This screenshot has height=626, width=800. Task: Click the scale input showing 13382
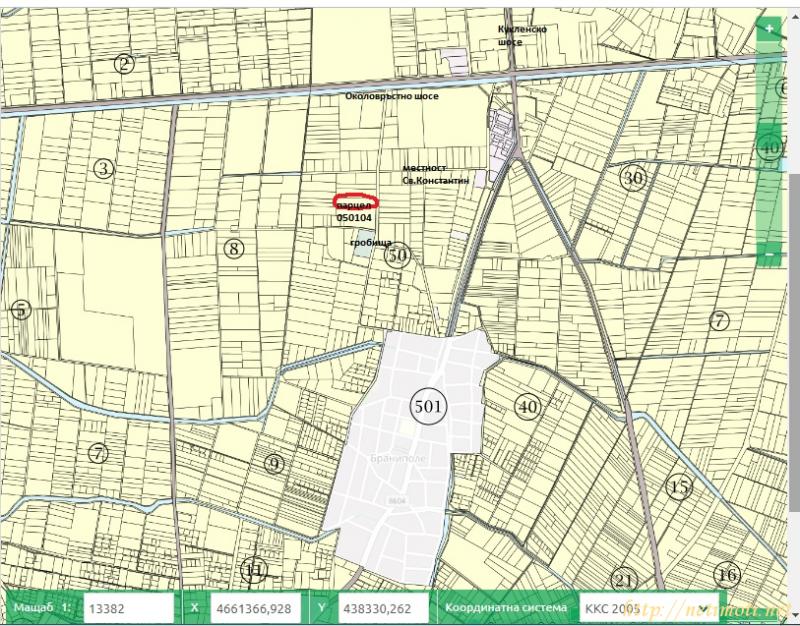[128, 607]
